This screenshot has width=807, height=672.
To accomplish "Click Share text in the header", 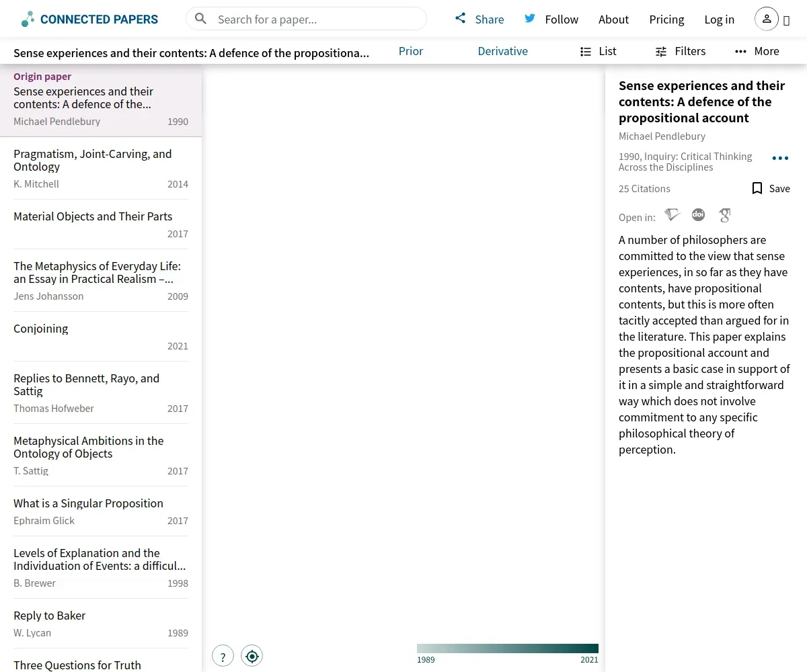I will click(x=489, y=19).
